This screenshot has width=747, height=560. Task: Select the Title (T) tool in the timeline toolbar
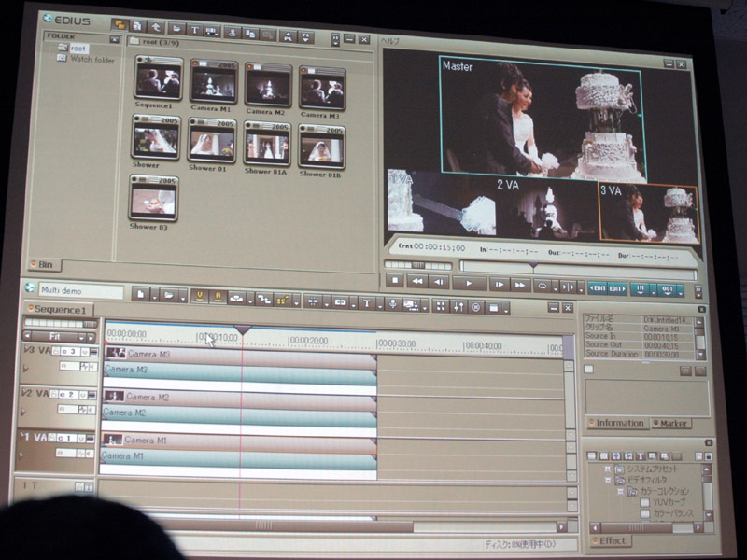[367, 303]
